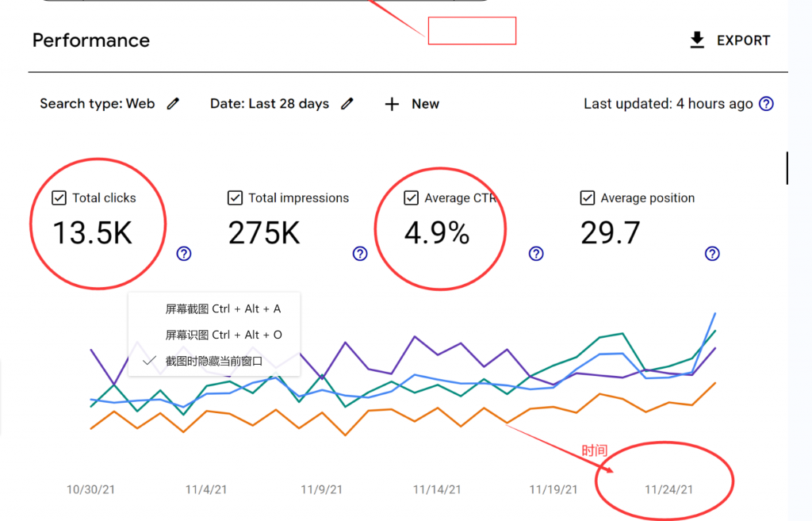Toggle the Total impressions checkbox
This screenshot has width=812, height=521.
point(235,198)
